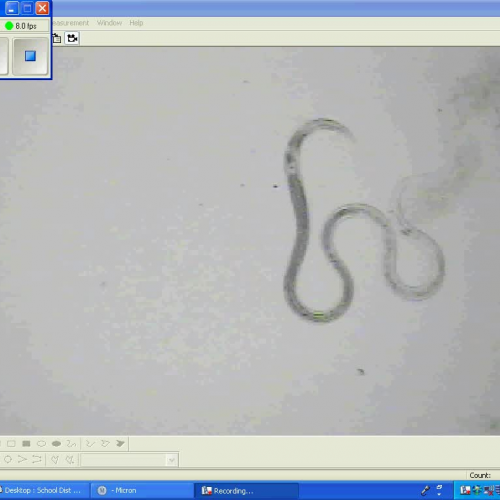The height and width of the screenshot is (500, 500).
Task: Select the filled ellipse drawing tool
Action: click(x=56, y=444)
